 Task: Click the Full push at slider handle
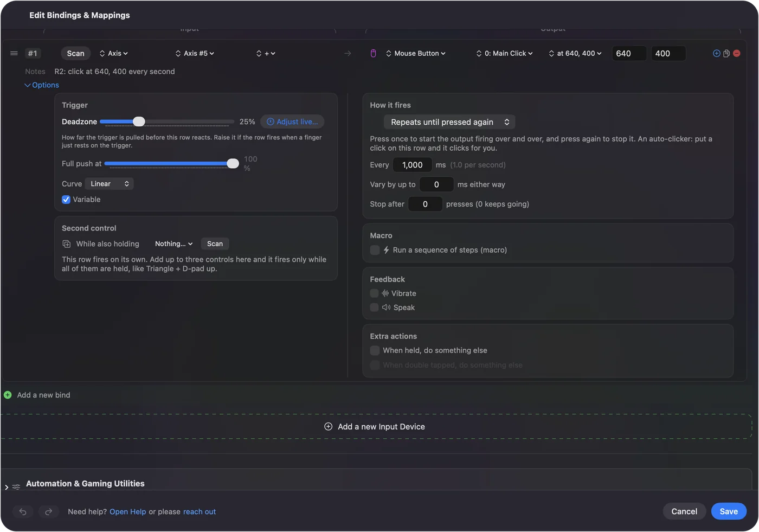tap(233, 163)
